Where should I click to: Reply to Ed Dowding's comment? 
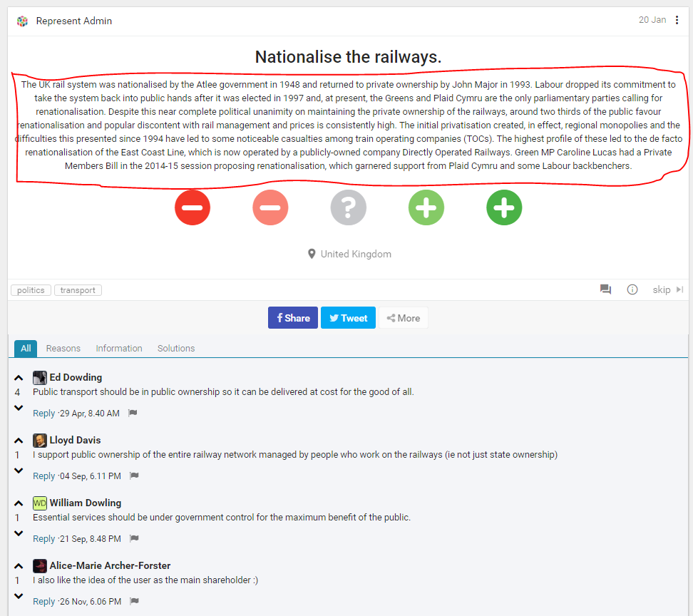pyautogui.click(x=43, y=414)
